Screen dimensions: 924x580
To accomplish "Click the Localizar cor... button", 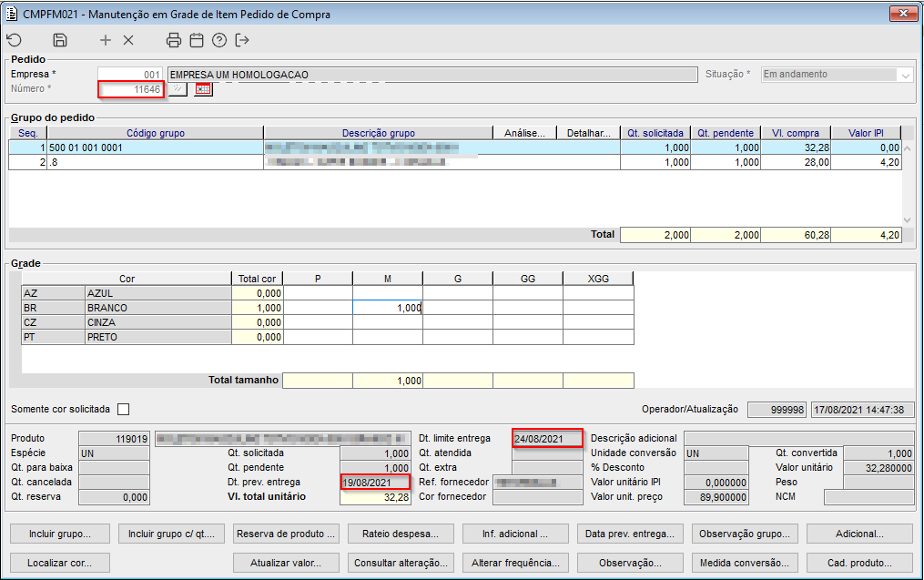I will click(x=60, y=563).
